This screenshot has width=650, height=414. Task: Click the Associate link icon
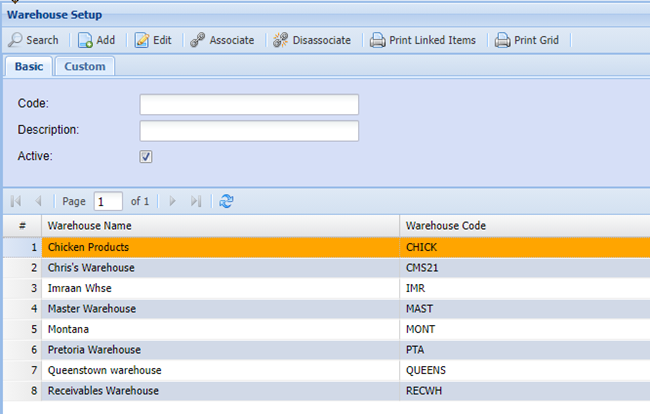(x=198, y=40)
